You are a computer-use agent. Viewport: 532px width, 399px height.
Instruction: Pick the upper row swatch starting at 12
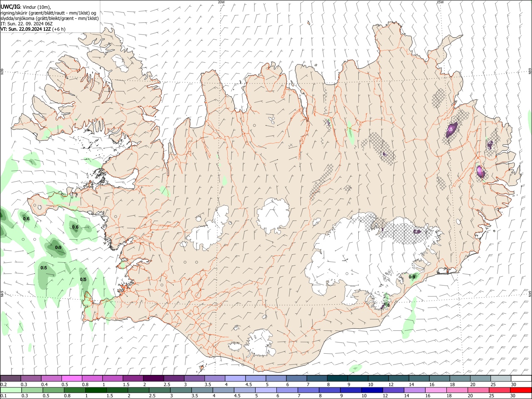pos(399,379)
